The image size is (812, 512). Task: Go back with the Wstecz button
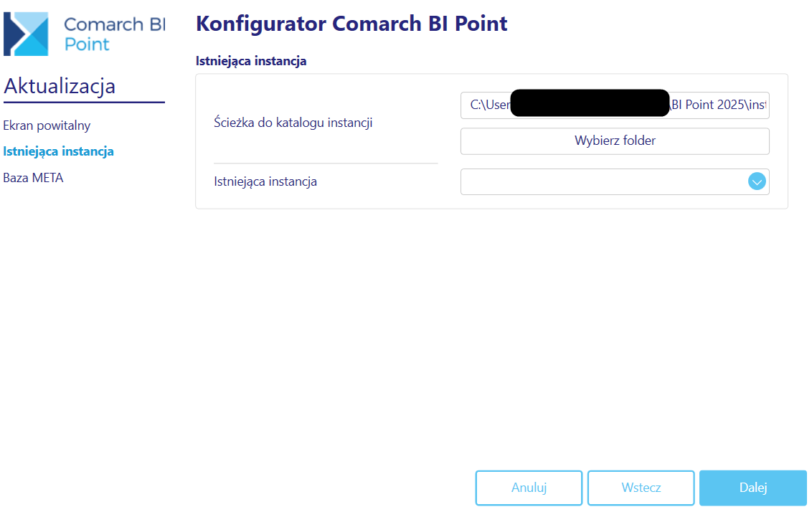click(641, 488)
